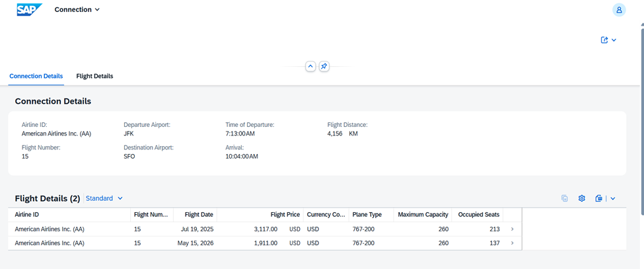Viewport: 644px width, 269px height.
Task: Click the Airline ID column header
Action: 27,215
